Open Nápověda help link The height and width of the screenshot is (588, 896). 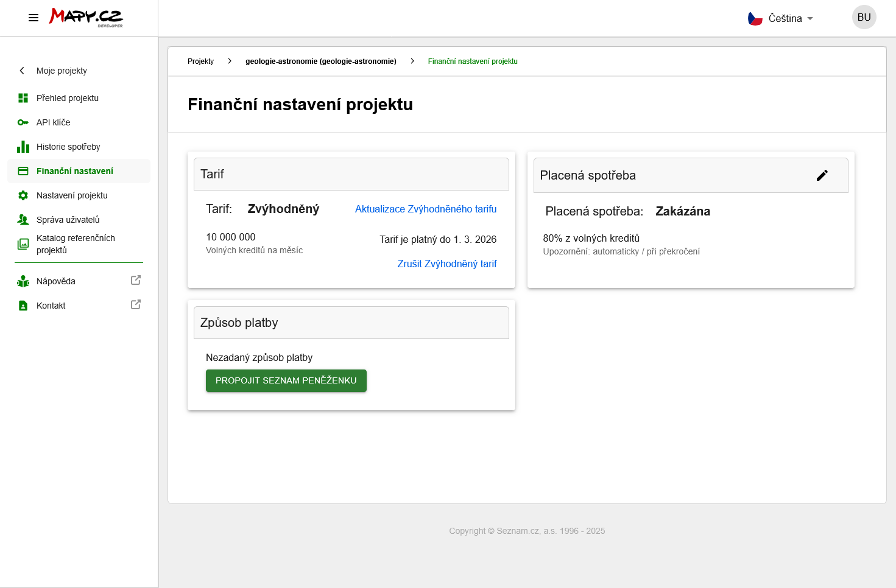56,281
